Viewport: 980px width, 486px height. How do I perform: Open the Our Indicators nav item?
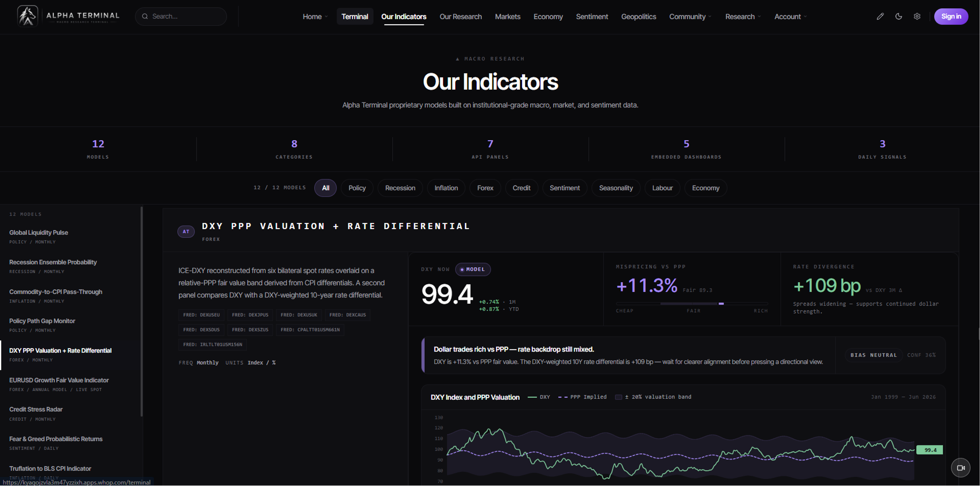[x=403, y=16]
